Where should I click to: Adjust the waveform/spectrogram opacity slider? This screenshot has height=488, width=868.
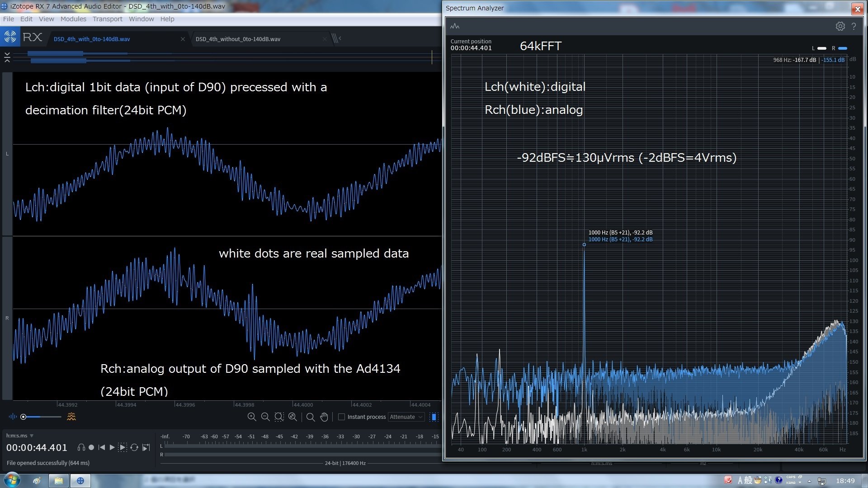(42, 417)
